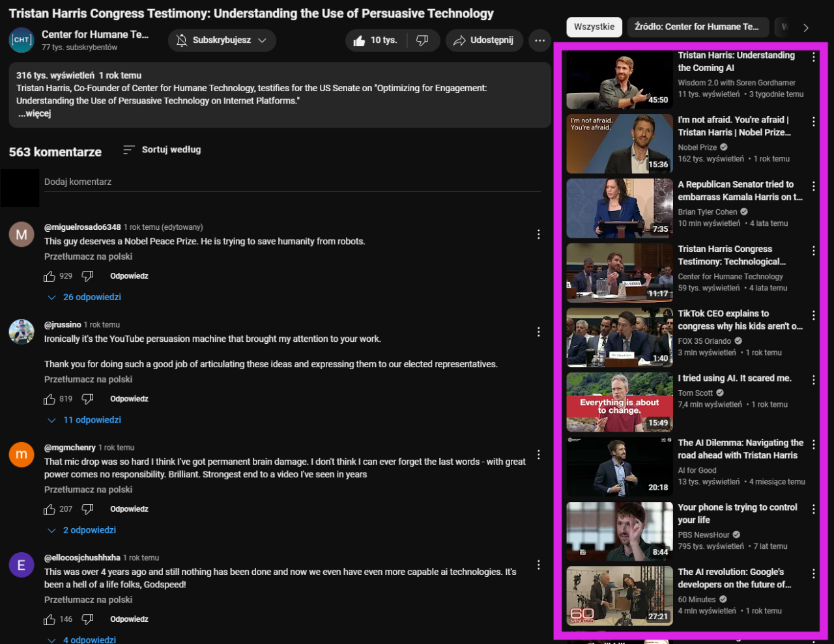
Task: Visit @mgmchenry commenter avatar
Action: click(x=22, y=455)
